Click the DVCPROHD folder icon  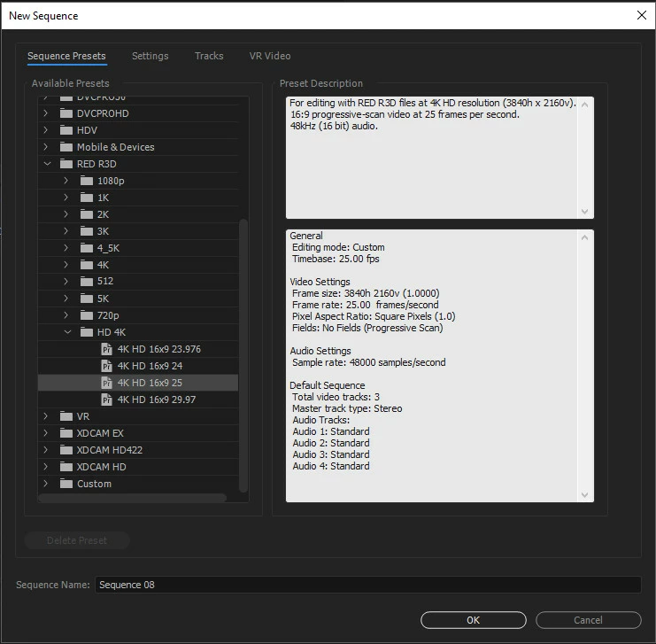pyautogui.click(x=66, y=113)
